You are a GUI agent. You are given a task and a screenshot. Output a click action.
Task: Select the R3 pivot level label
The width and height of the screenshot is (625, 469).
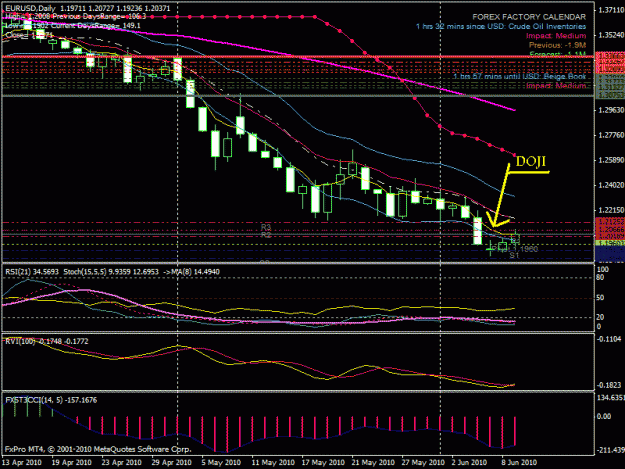coord(266,227)
